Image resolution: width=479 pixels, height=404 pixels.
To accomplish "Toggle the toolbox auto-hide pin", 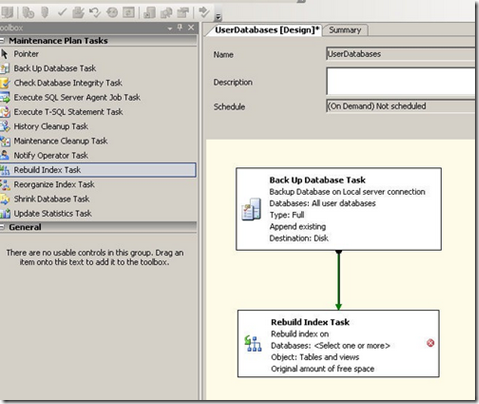I will [180, 28].
